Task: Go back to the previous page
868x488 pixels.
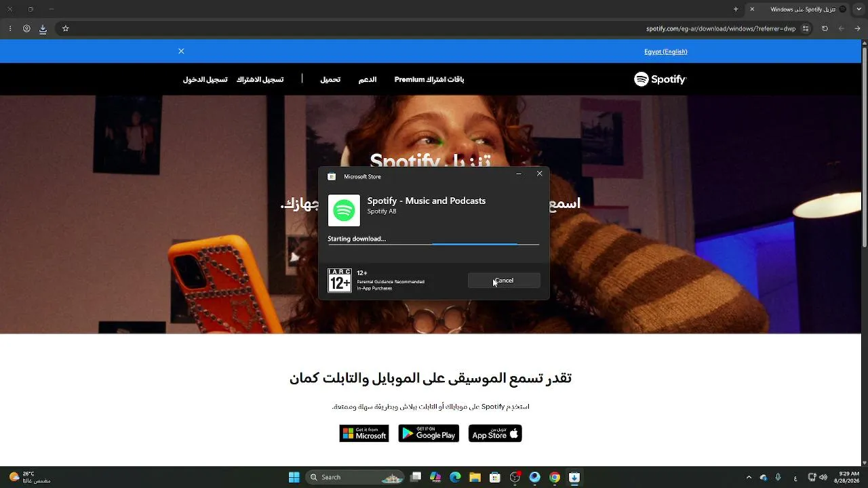Action: [x=858, y=28]
